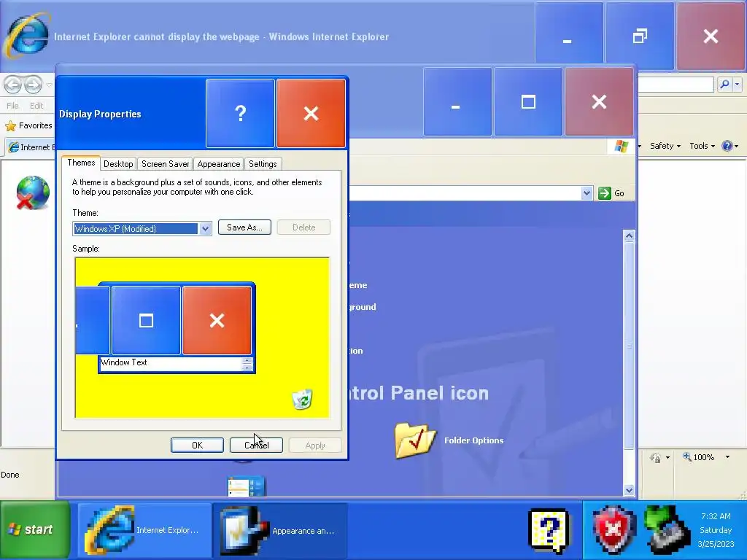Switch to Appearance and Themes taskbar button
The image size is (747, 560).
[280, 529]
